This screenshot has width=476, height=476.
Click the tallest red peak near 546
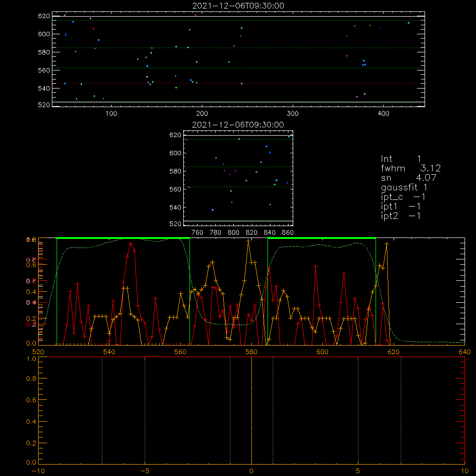tap(130, 243)
